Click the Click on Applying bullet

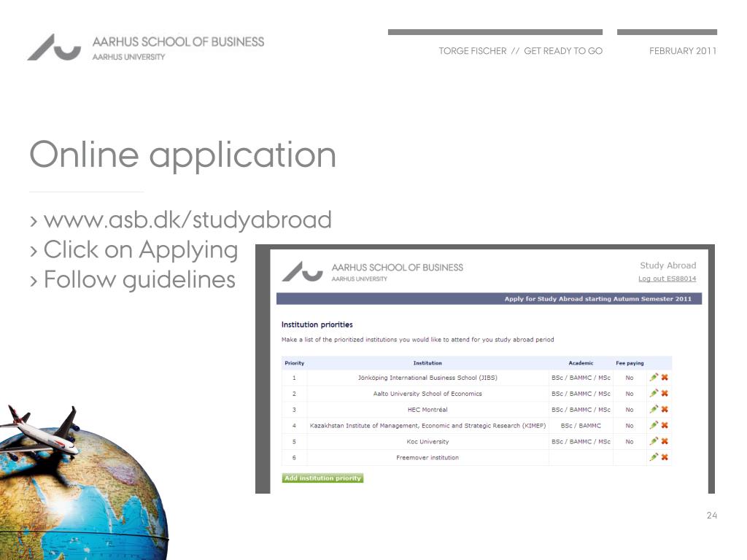[141, 251]
